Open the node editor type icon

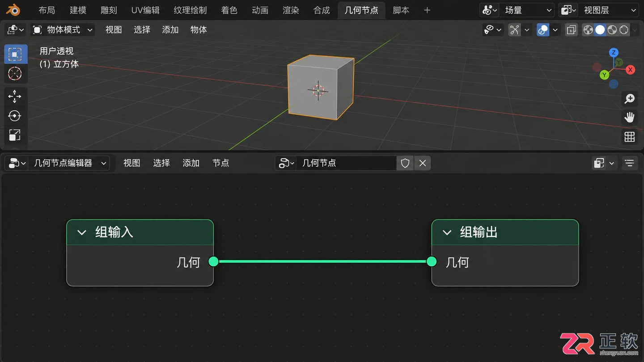click(17, 163)
